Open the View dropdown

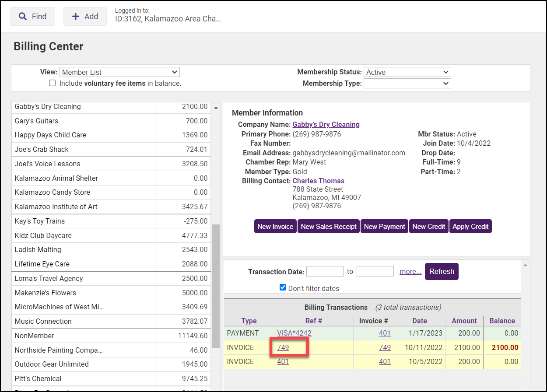119,72
